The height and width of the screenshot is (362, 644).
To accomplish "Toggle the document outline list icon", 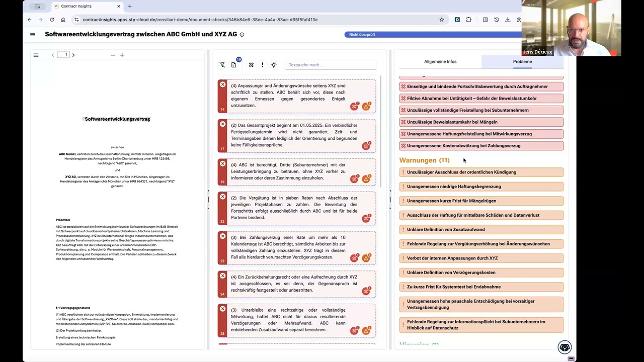I will (36, 55).
